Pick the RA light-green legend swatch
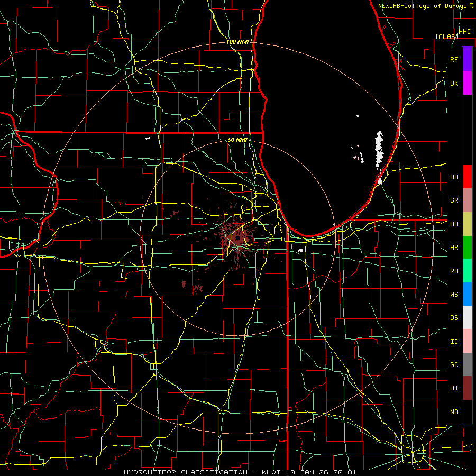The image size is (476, 476). tap(467, 271)
